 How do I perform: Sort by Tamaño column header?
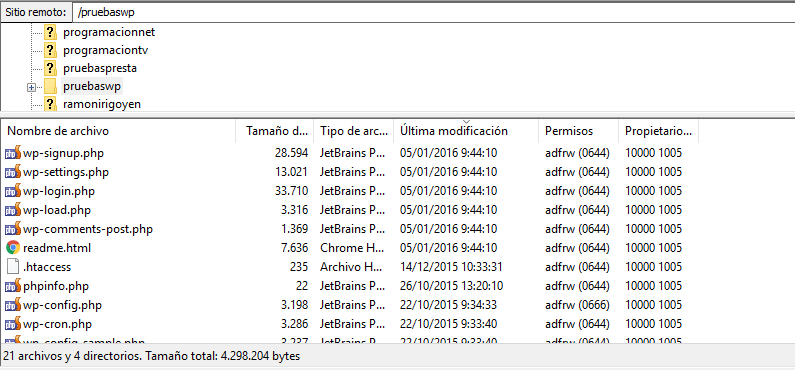point(275,131)
